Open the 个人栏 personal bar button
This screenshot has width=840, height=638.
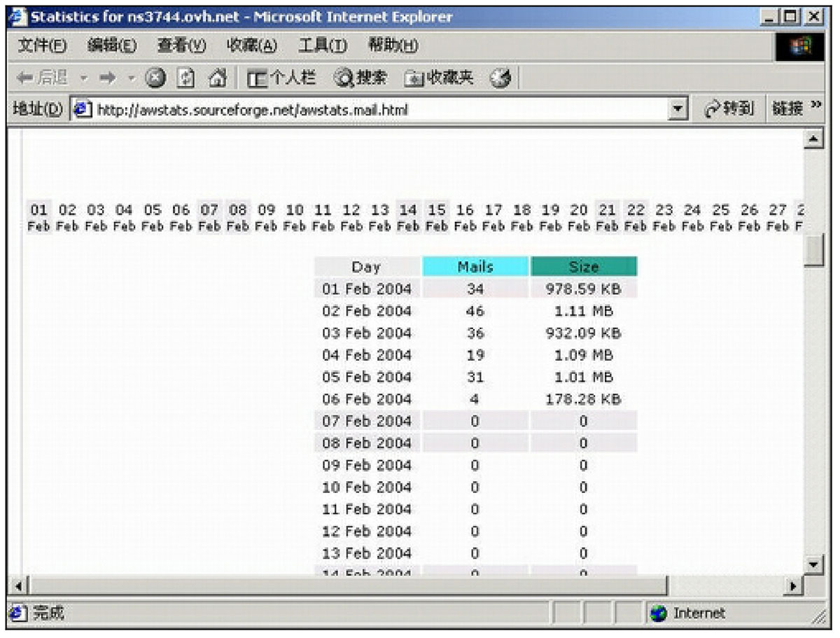pos(283,78)
